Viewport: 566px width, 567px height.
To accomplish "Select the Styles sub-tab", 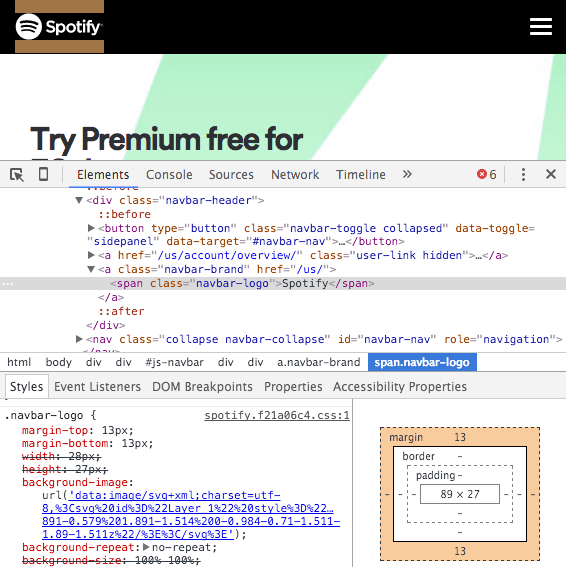I will tap(26, 387).
